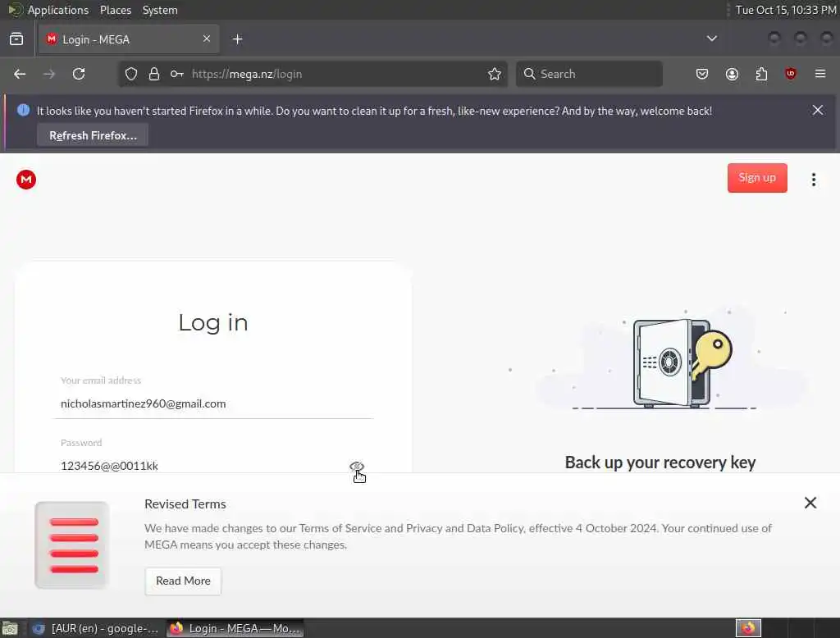The height and width of the screenshot is (638, 840).
Task: Click the red Sign up button
Action: click(x=757, y=178)
